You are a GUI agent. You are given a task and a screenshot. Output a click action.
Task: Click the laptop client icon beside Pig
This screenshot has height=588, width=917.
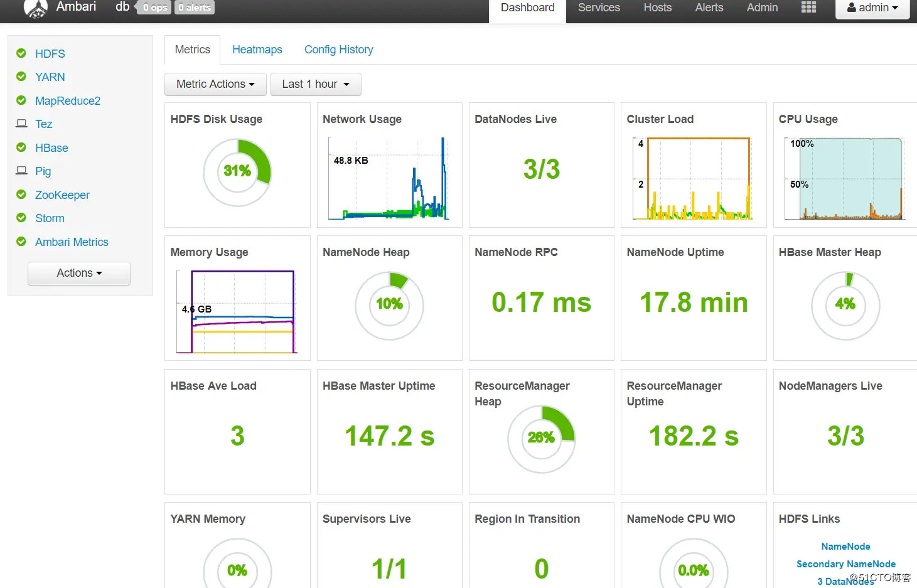coord(21,171)
